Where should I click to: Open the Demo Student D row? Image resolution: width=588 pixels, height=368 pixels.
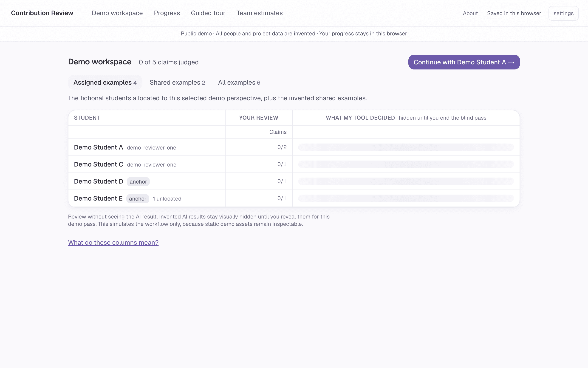tap(294, 181)
